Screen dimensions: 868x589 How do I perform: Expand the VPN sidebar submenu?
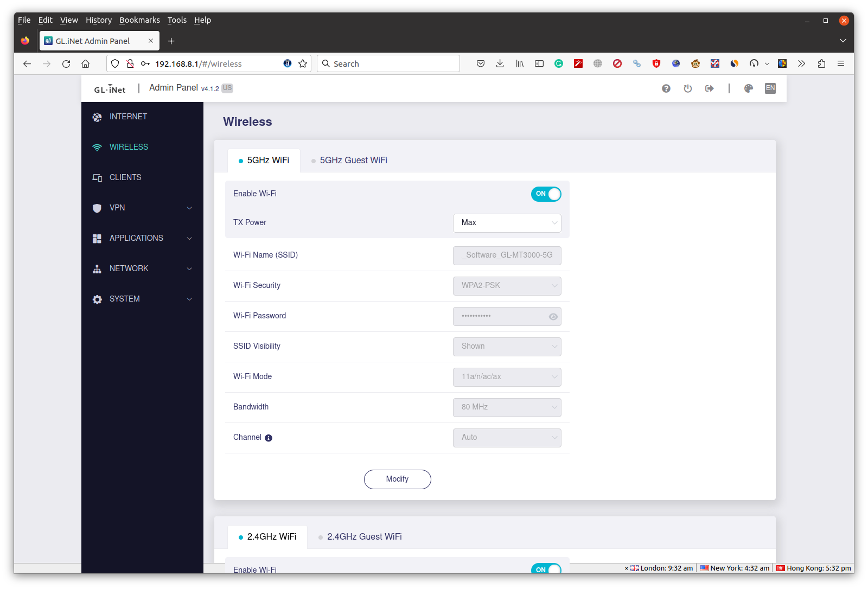pos(189,208)
